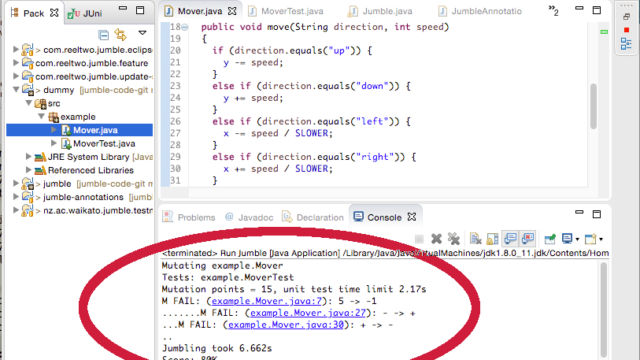Click the Referenced Libraries icon
The height and width of the screenshot is (360, 640).
(x=40, y=171)
